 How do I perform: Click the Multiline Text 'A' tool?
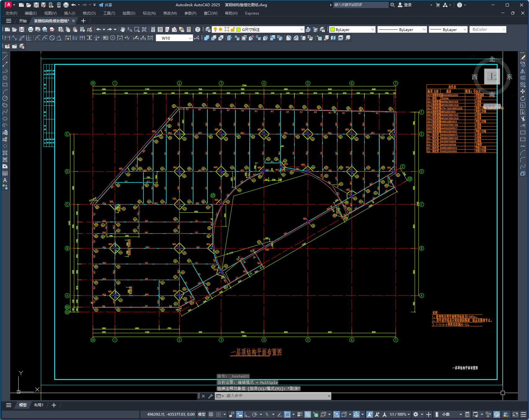coord(5,180)
